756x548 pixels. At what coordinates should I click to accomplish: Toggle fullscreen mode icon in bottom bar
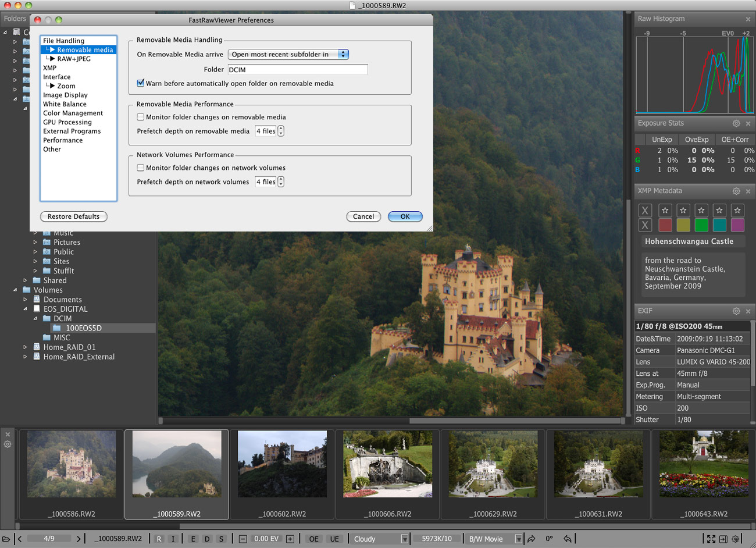(711, 539)
